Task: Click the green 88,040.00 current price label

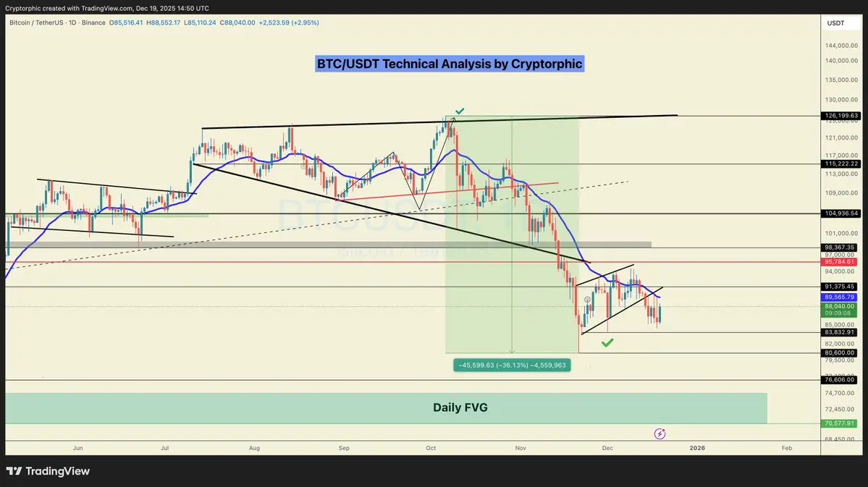Action: pos(840,306)
